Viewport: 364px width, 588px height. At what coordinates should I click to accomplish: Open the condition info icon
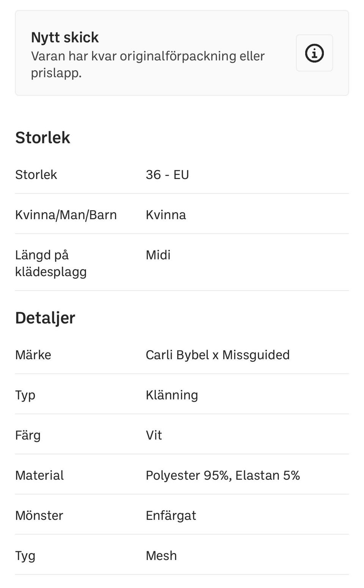click(314, 53)
